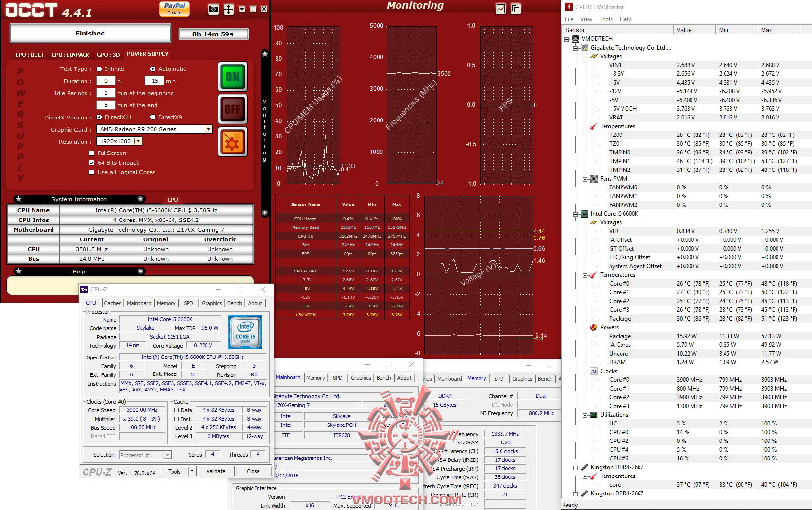Click the star icon on the Help bar
812x510 pixels.
[x=18, y=271]
